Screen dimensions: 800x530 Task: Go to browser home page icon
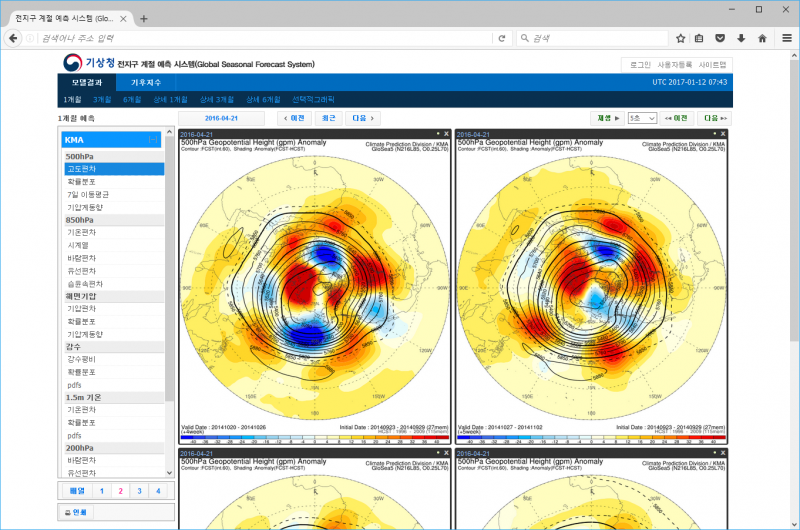(762, 38)
